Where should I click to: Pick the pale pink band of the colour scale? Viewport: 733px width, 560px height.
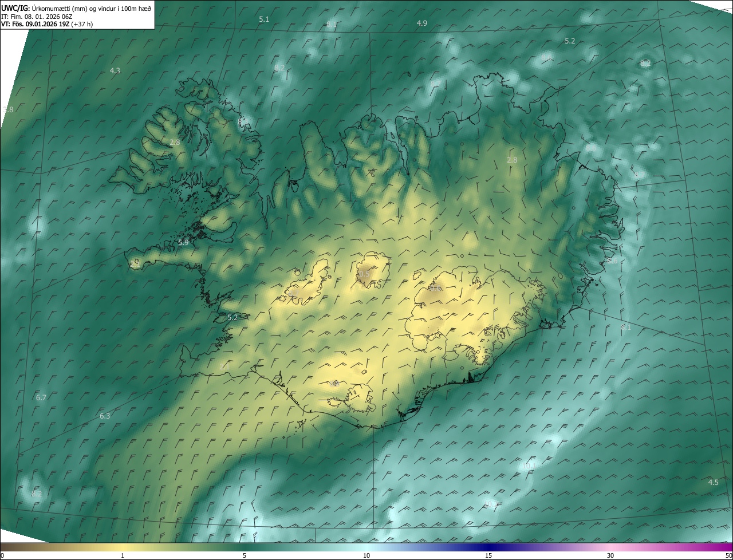(610, 547)
